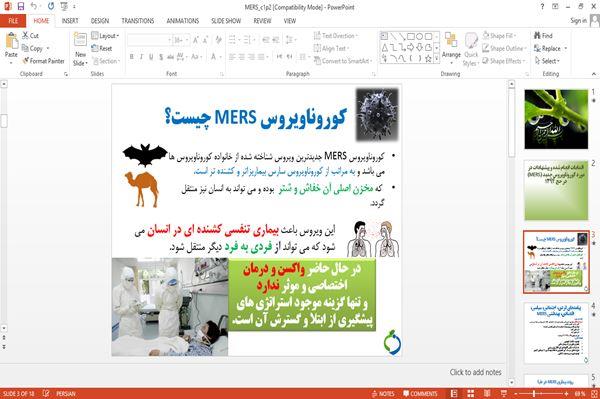Switch to the INSERT tab

(70, 21)
